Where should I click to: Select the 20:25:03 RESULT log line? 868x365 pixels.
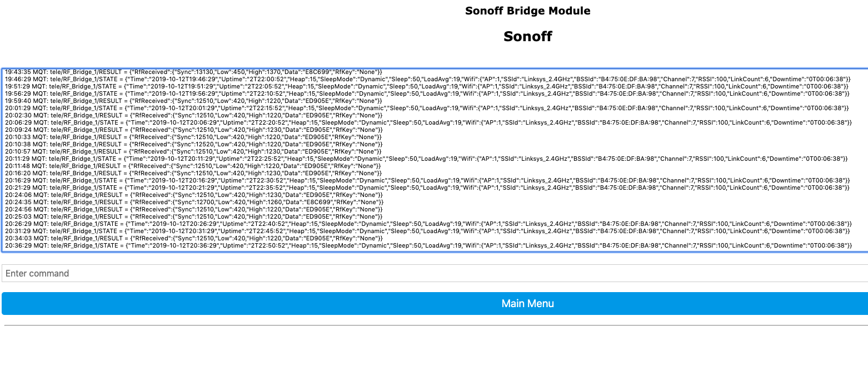(193, 216)
